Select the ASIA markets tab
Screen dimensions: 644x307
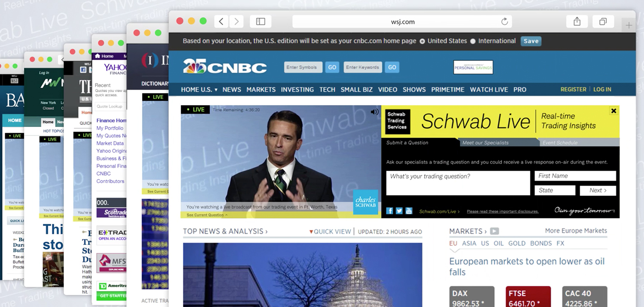click(x=469, y=243)
